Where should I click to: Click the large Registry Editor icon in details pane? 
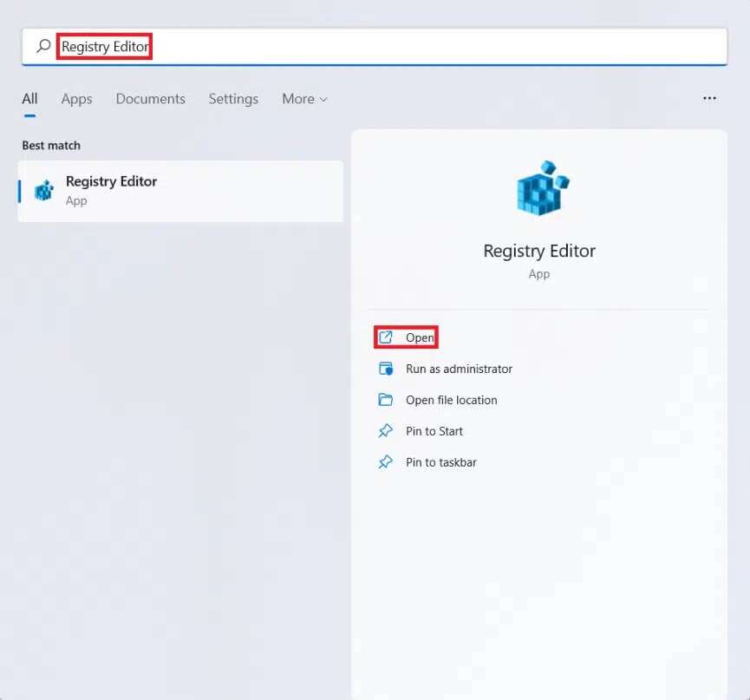pyautogui.click(x=543, y=188)
